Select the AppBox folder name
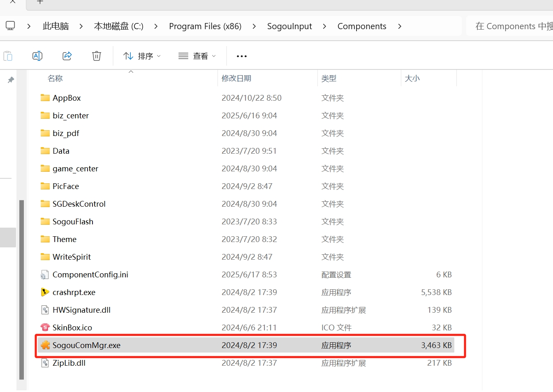The image size is (553, 392). [67, 98]
